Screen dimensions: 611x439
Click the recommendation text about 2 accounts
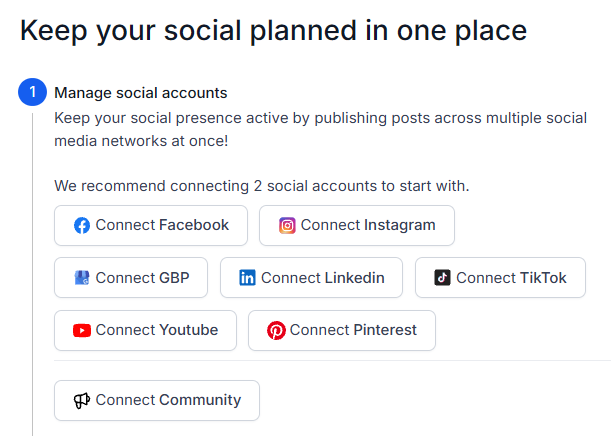pos(261,186)
